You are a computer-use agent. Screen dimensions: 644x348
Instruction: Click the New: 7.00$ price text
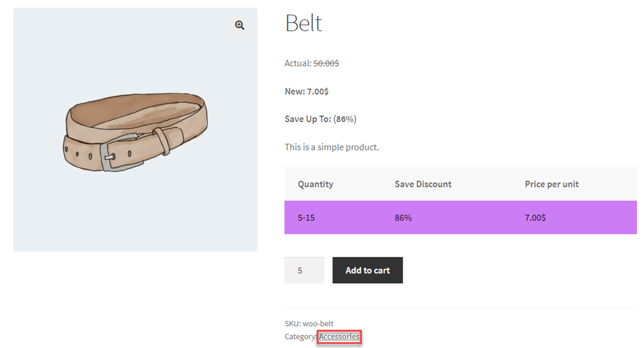click(306, 91)
